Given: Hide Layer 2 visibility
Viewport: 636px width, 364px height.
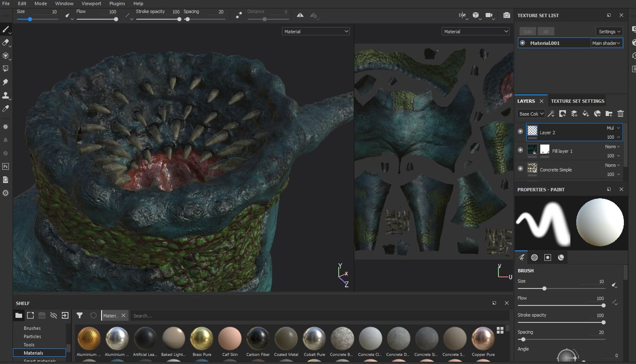Looking at the screenshot, I should tap(520, 131).
